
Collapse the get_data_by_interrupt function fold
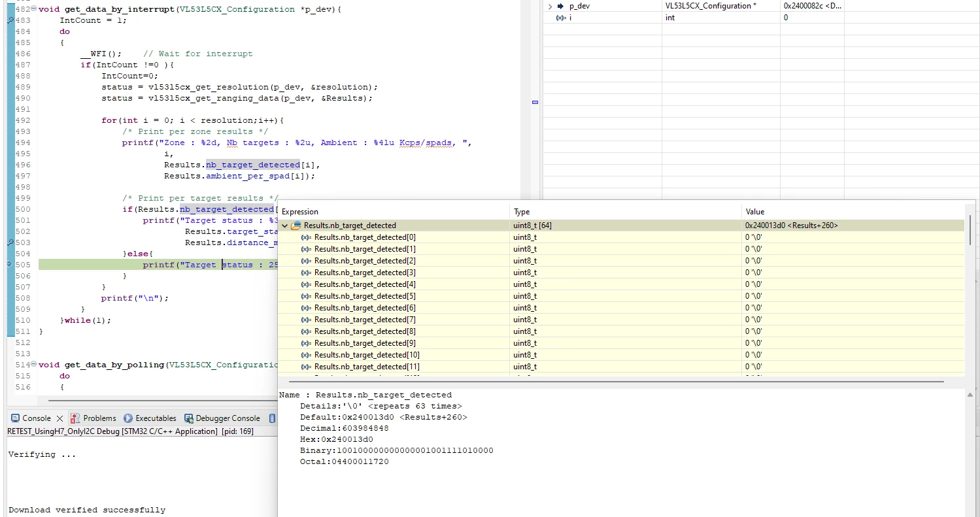click(34, 9)
